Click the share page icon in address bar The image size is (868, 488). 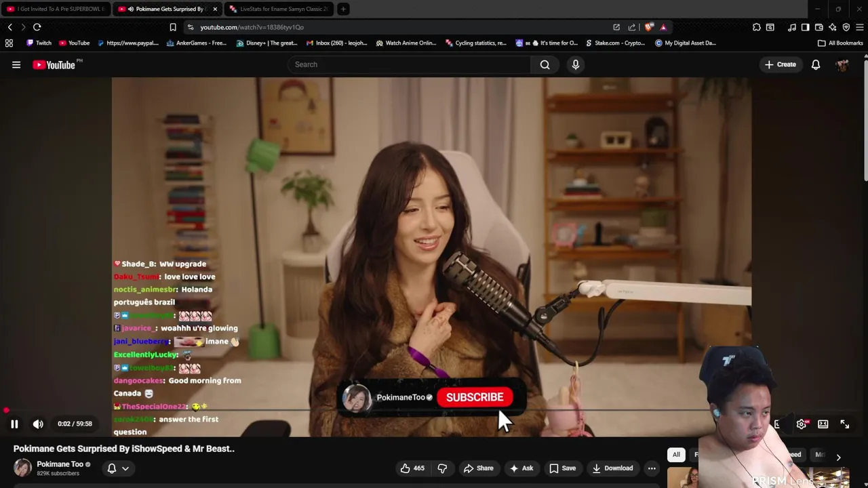tap(632, 27)
